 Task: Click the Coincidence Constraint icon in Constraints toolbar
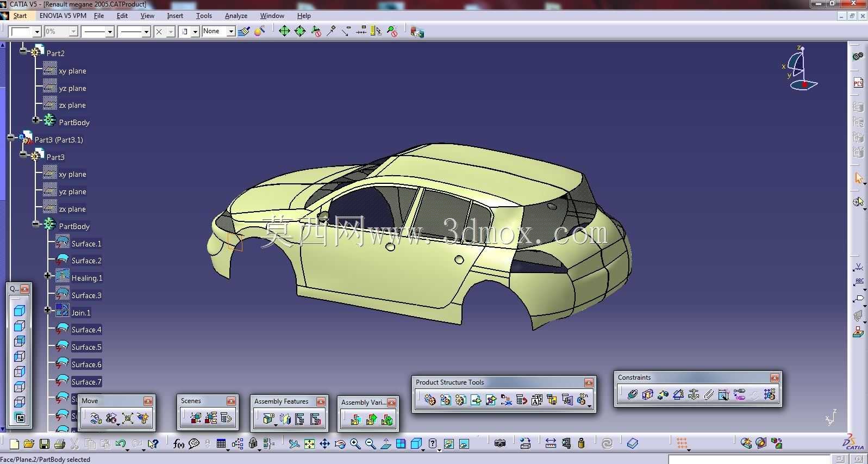click(632, 394)
